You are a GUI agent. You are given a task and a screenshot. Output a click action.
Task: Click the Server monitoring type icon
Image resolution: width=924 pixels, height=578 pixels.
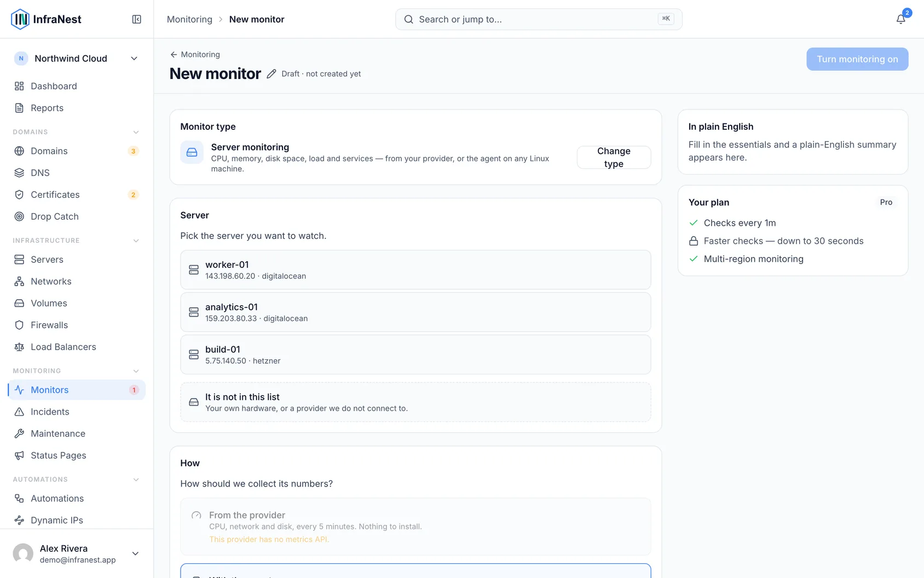coord(192,152)
